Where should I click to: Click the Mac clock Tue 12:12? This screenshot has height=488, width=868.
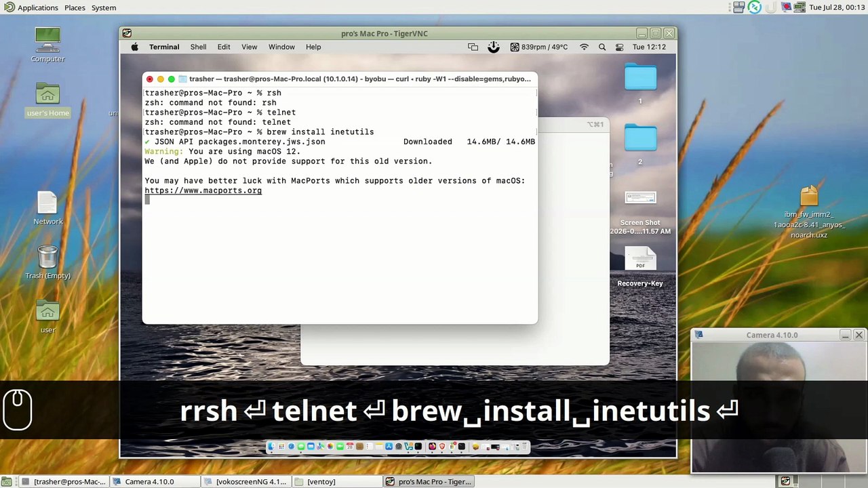point(649,47)
